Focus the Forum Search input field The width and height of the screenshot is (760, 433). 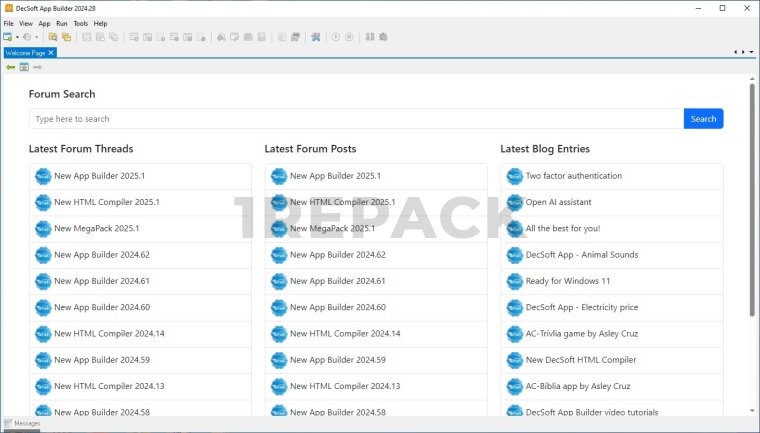(x=355, y=119)
